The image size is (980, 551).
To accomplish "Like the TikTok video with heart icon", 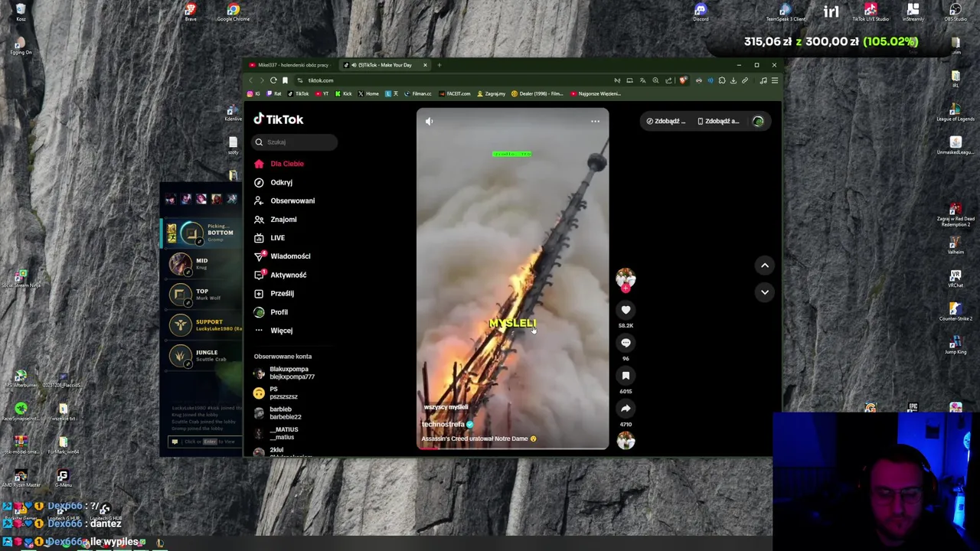I will tap(626, 310).
